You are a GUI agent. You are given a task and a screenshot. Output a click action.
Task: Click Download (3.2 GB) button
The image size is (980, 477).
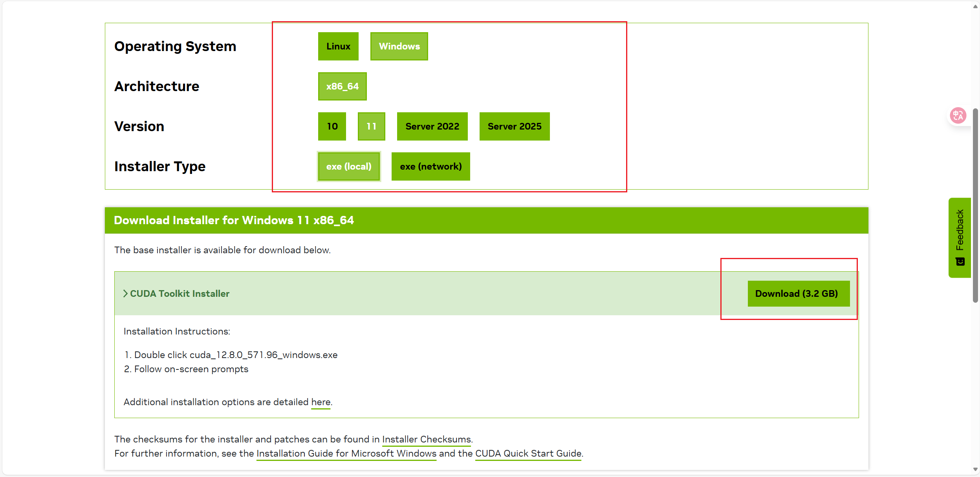pos(799,294)
